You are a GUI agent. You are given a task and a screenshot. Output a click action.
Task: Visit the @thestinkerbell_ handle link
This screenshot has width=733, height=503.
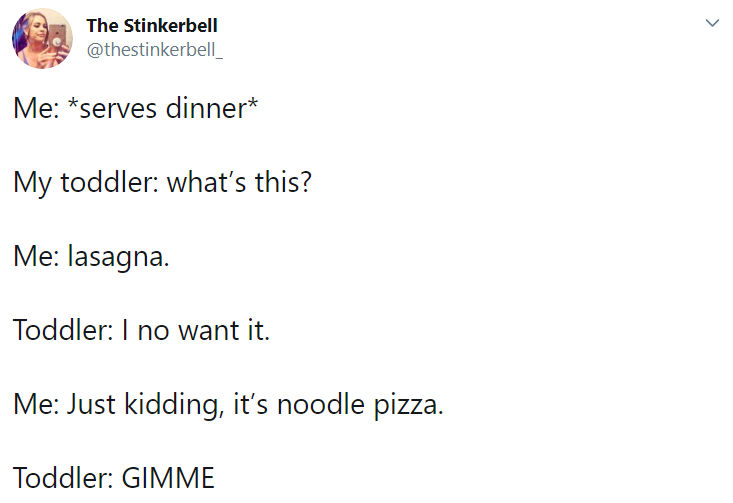coord(155,50)
